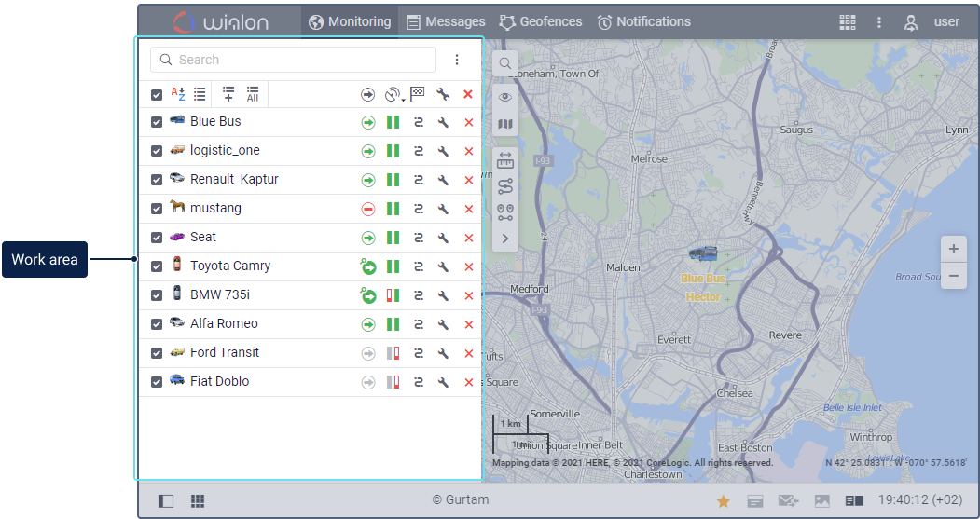Click quick track icon for Seat

click(419, 238)
